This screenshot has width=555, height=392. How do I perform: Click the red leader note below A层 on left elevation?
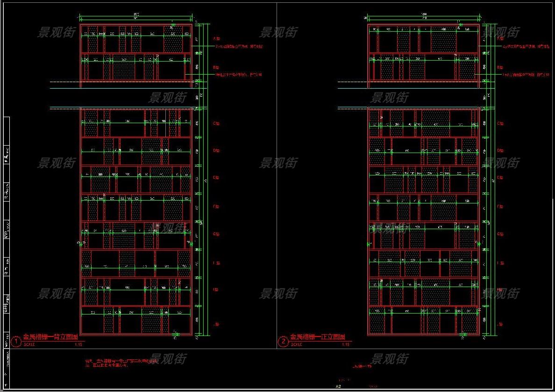point(239,47)
